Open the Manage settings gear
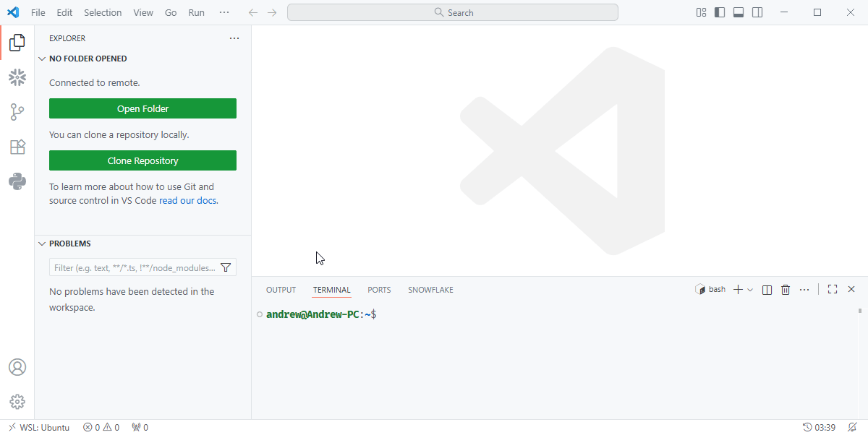Viewport: 868px width, 435px height. pyautogui.click(x=17, y=402)
